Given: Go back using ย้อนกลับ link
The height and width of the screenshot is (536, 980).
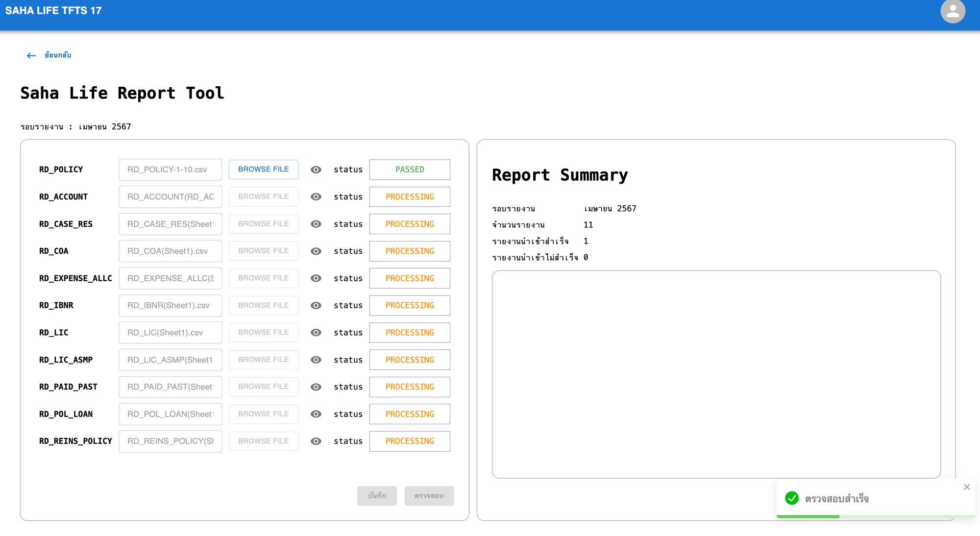Looking at the screenshot, I should (x=58, y=55).
